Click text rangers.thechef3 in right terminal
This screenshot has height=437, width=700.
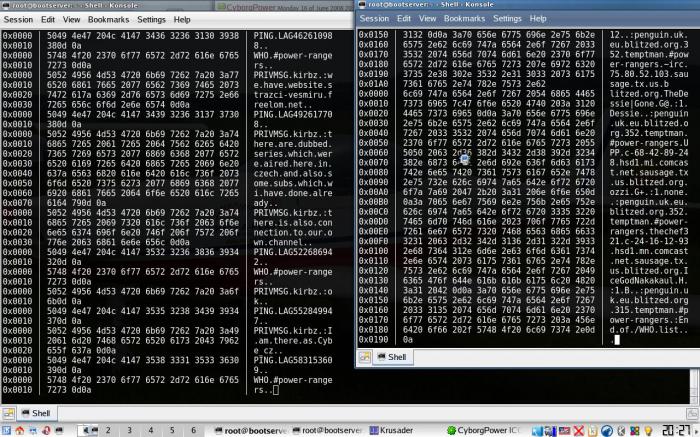point(649,232)
